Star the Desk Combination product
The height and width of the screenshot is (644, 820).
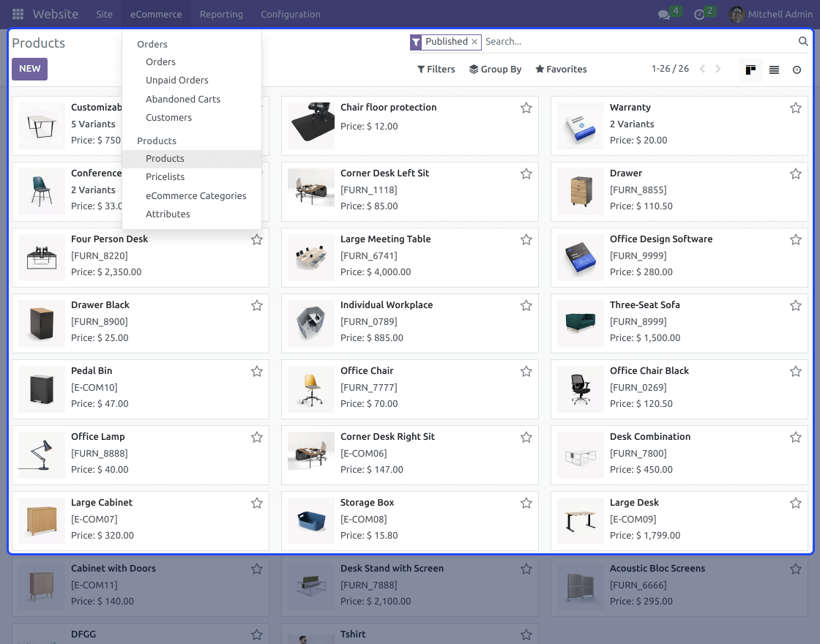[x=795, y=438]
